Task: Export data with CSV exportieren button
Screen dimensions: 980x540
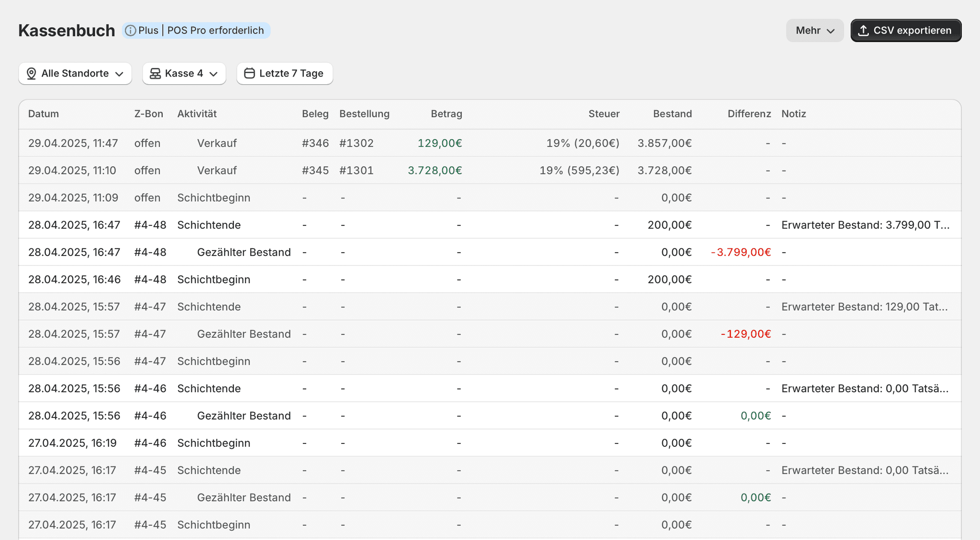Action: click(x=906, y=31)
